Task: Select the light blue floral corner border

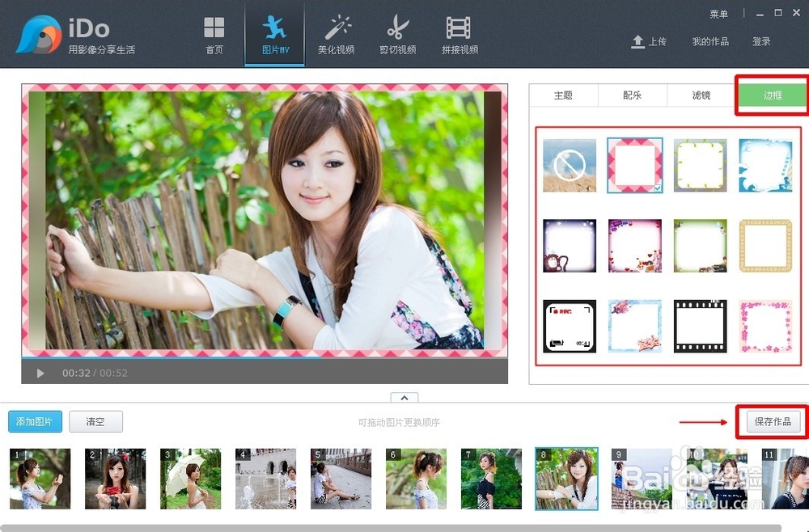Action: 634,327
